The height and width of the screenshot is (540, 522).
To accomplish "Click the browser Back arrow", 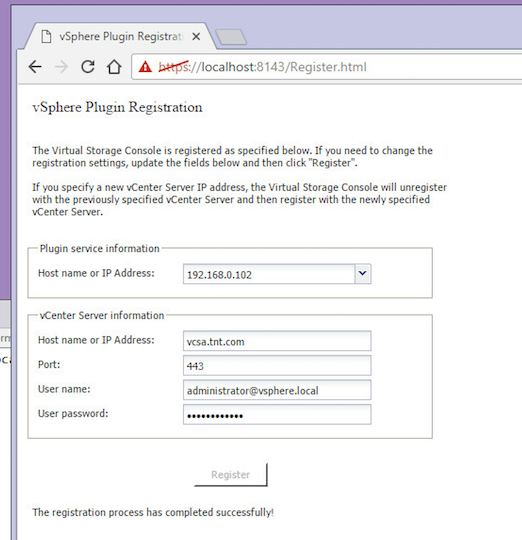I will (x=35, y=67).
